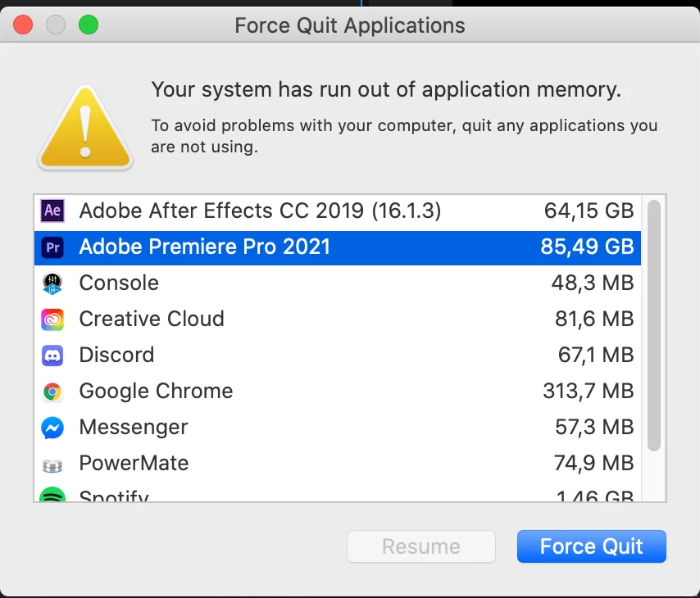Click the Premiere Pro app icon

pos(52,247)
